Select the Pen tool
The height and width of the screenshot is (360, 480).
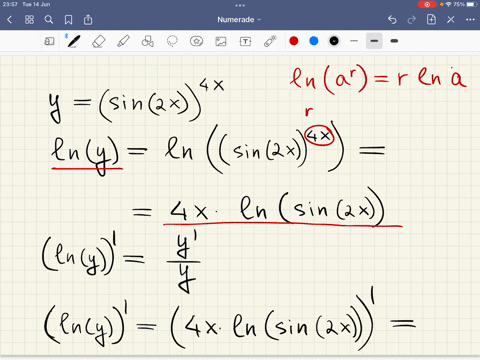tap(73, 41)
